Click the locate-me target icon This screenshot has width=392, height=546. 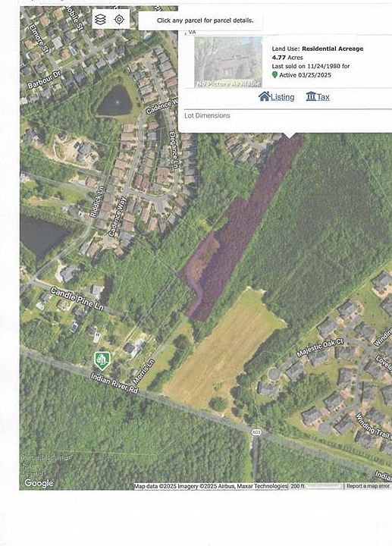pos(119,20)
